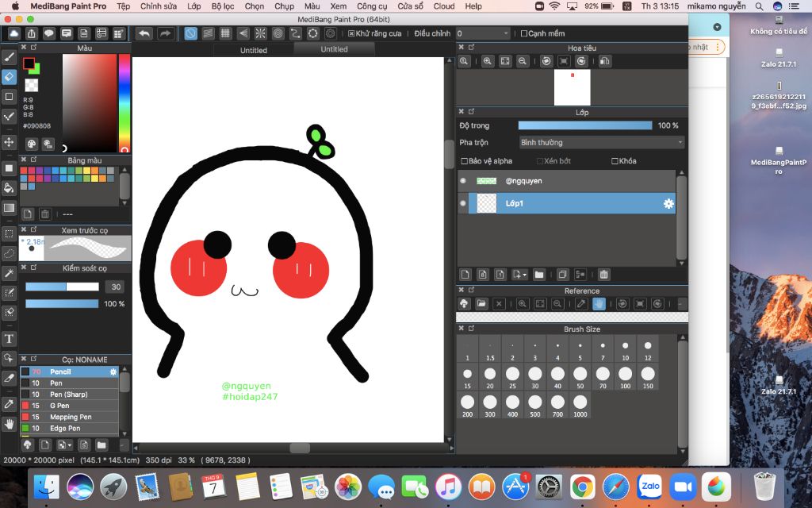Delete layer using the trash icon
The image size is (812, 508).
pos(603,275)
